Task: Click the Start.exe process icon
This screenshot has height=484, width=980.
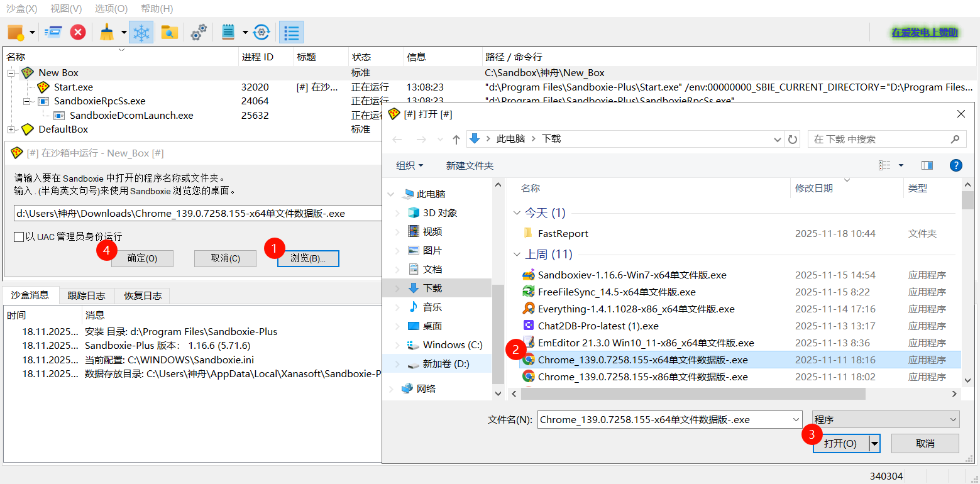Action: [x=43, y=87]
